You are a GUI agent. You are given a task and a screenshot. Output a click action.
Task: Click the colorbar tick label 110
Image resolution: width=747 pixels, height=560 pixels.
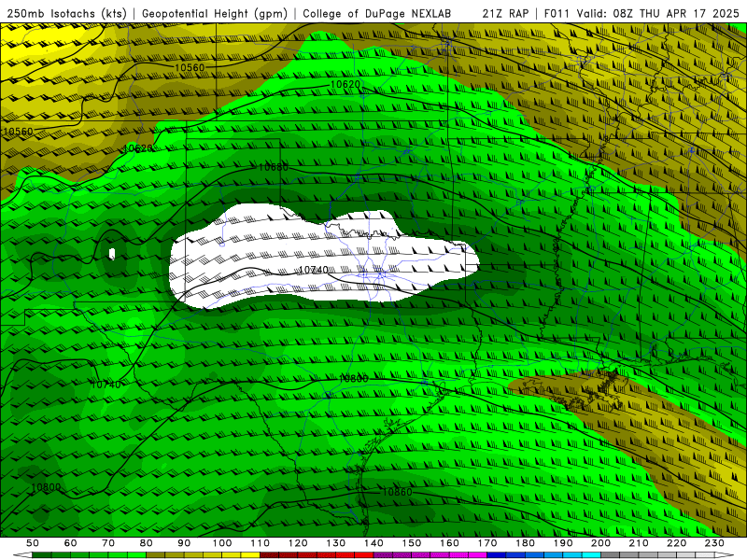261,543
